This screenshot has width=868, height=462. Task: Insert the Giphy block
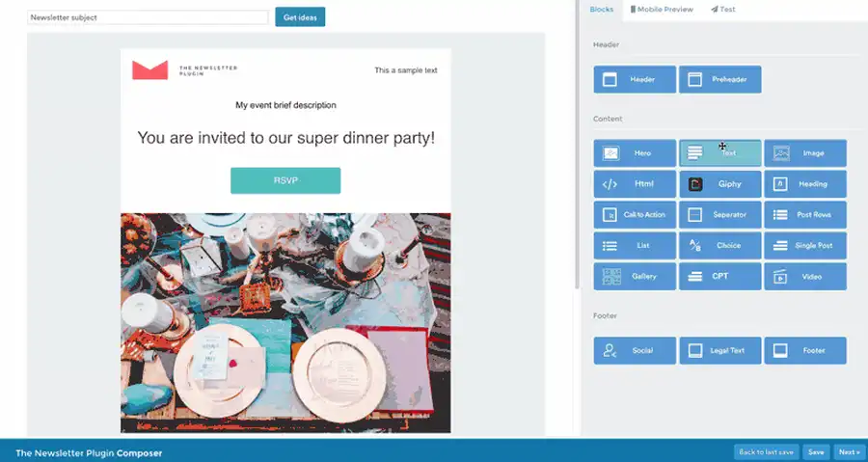(x=719, y=184)
